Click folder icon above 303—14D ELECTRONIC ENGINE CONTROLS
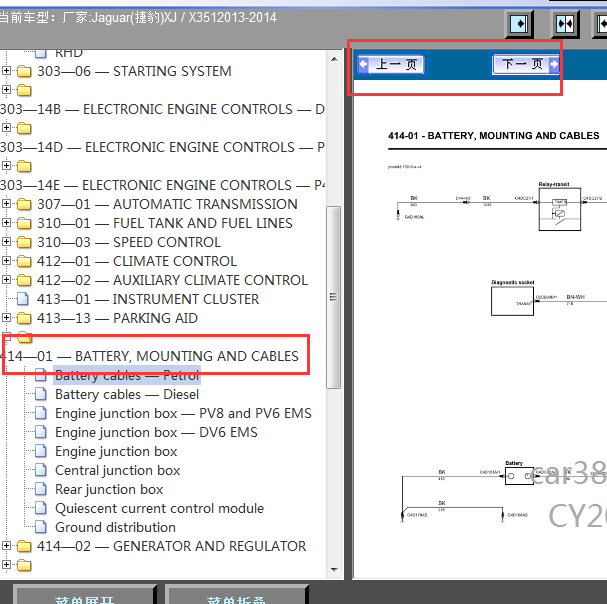Screen dimensions: 607x604 point(24,128)
